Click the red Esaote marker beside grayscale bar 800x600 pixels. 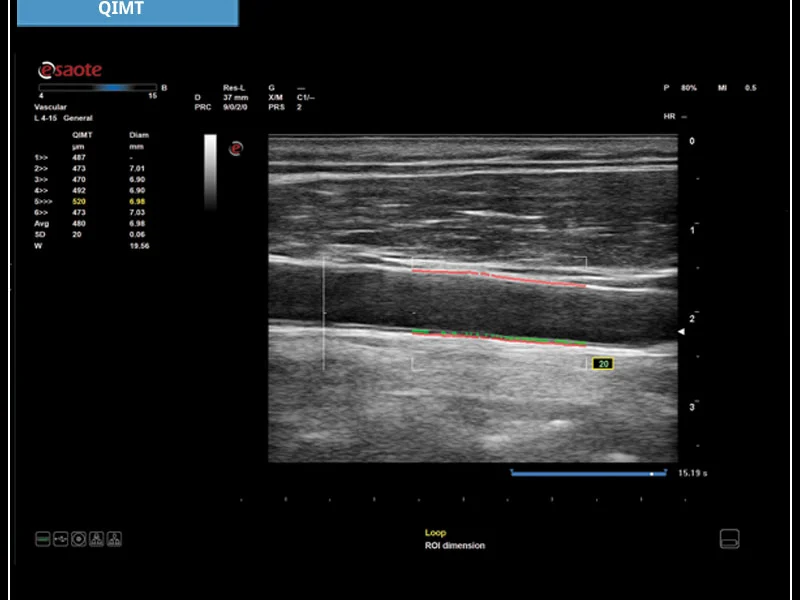coord(236,149)
